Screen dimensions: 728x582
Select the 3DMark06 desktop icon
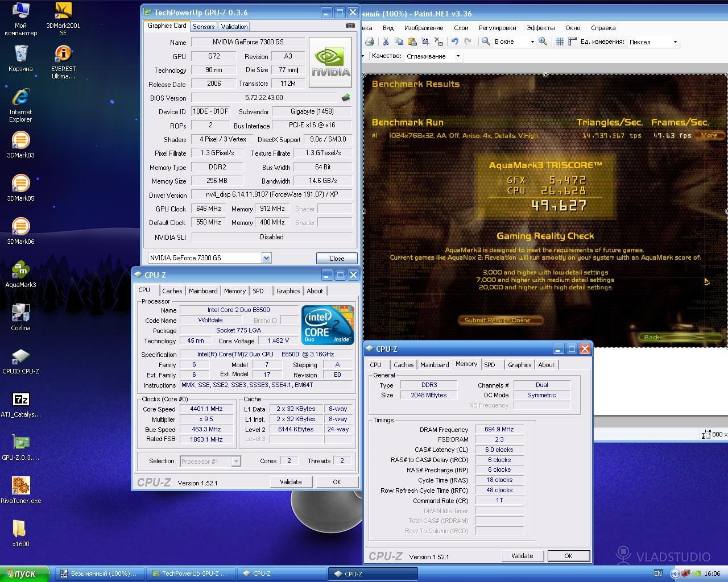pyautogui.click(x=20, y=232)
